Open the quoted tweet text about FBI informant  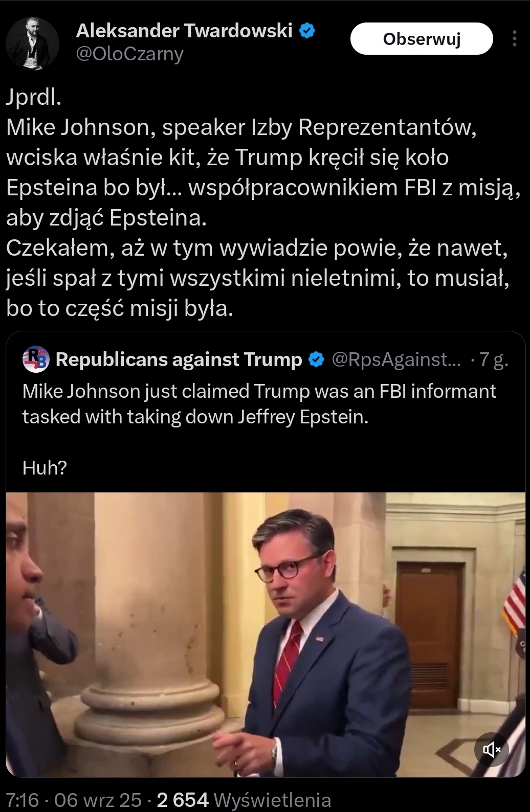click(x=259, y=404)
